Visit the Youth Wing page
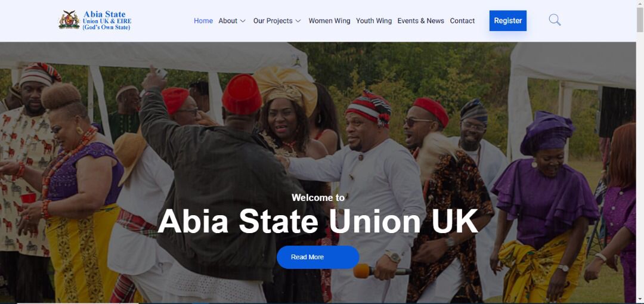The image size is (644, 304). 374,20
